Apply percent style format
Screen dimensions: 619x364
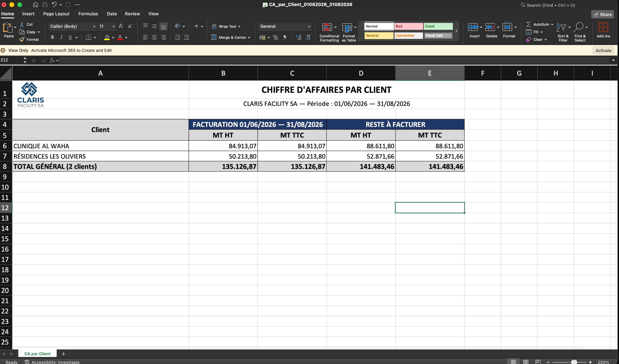[x=276, y=37]
